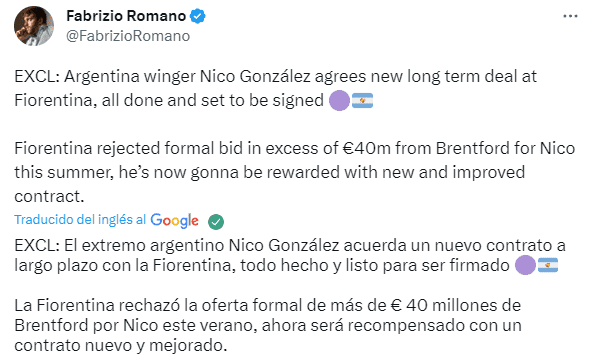Screen dimensions: 592x363
Task: Click the Fabrizio Romano display name
Action: (126, 16)
